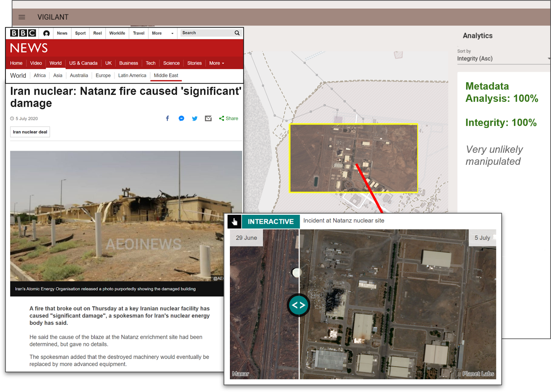Click the 'Incident at Natanz nuclear site' title
The image size is (551, 392).
pyautogui.click(x=344, y=221)
